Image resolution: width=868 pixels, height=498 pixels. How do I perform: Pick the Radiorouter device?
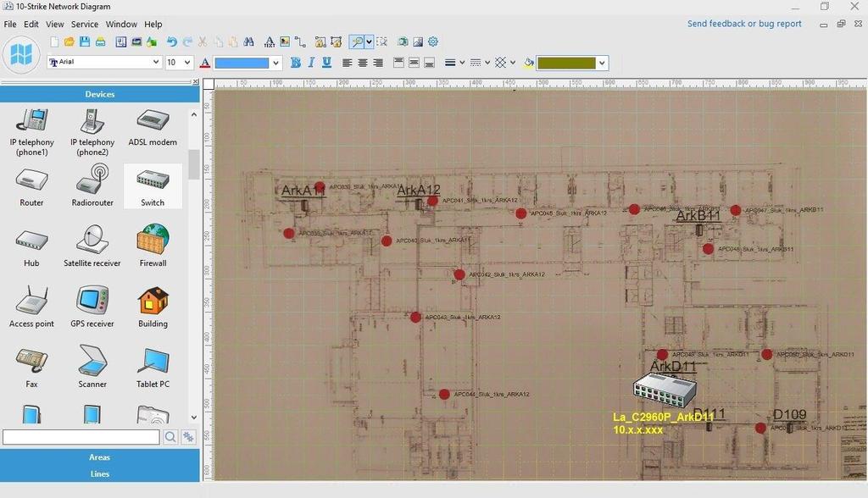point(92,186)
